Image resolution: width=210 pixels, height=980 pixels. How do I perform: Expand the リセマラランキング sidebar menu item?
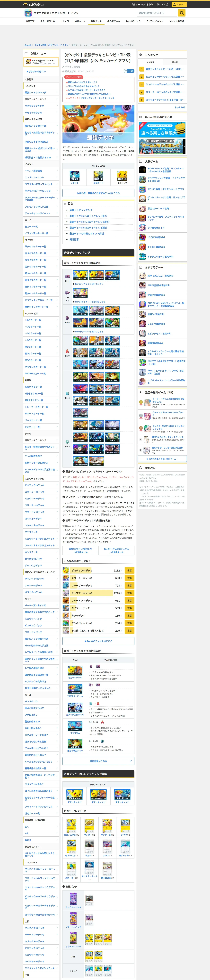(41, 106)
